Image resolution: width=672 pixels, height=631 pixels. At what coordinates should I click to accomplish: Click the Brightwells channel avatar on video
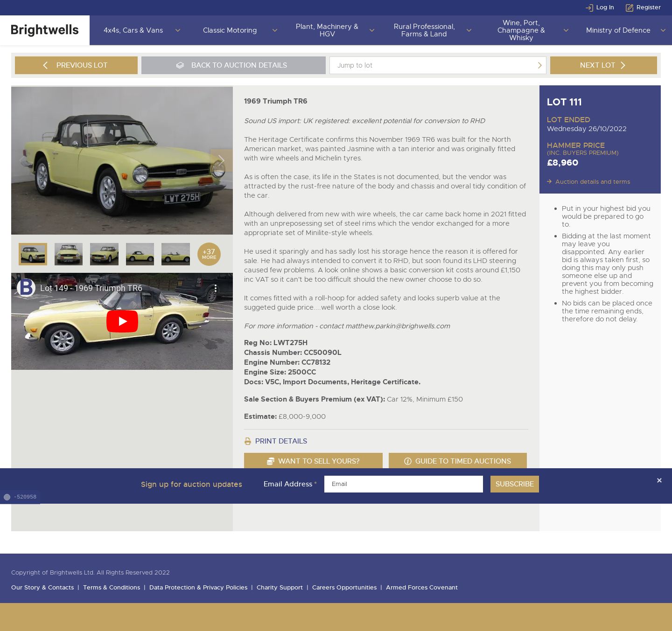pyautogui.click(x=26, y=288)
